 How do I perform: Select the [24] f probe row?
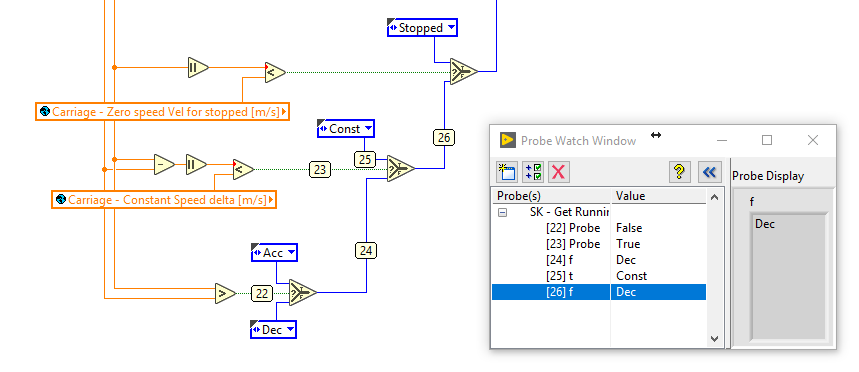point(599,260)
